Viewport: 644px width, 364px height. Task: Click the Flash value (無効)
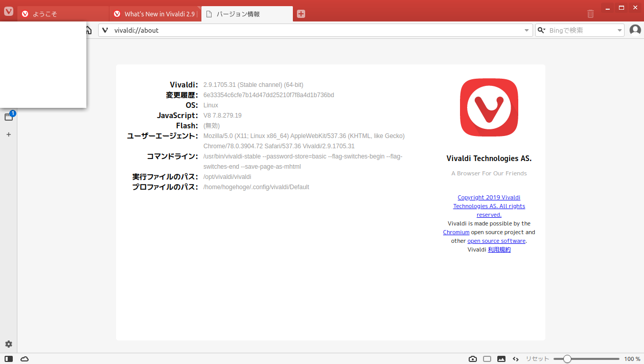212,126
